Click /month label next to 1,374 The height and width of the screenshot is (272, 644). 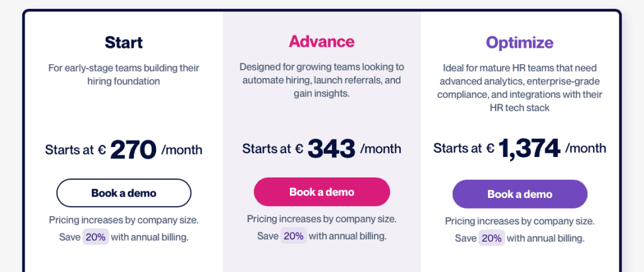(x=586, y=148)
